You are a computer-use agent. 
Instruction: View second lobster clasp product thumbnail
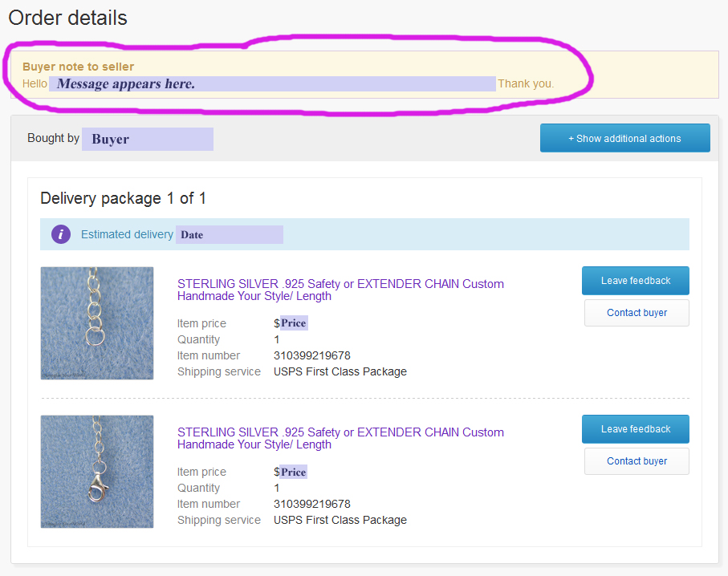97,472
